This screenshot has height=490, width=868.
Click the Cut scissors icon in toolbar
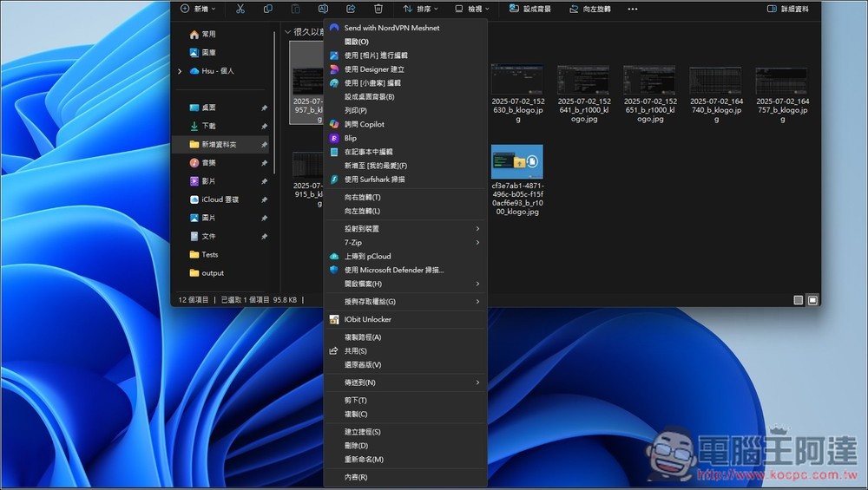(240, 9)
